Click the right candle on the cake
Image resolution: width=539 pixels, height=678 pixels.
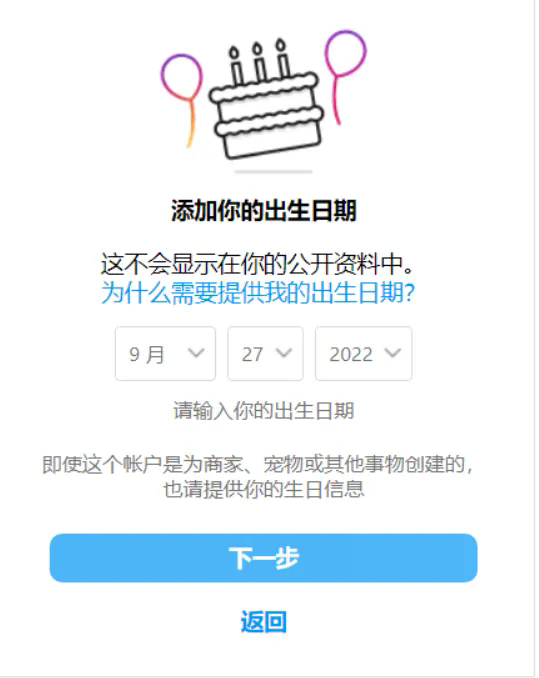coord(282,58)
